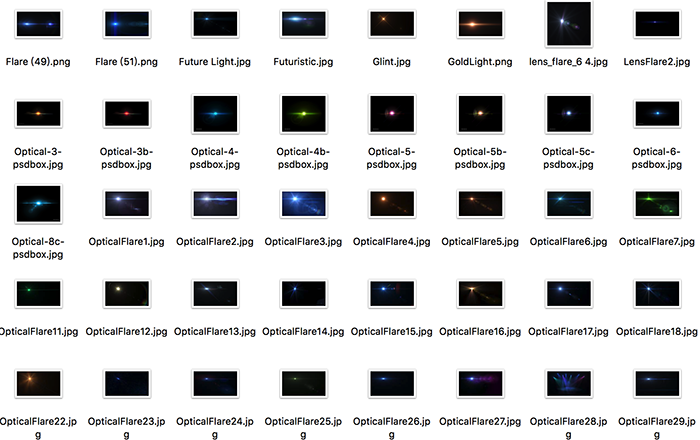Select the OpticalFlare15.jpg thumbnail
Viewport: 700px width, 440px height.
tap(392, 293)
